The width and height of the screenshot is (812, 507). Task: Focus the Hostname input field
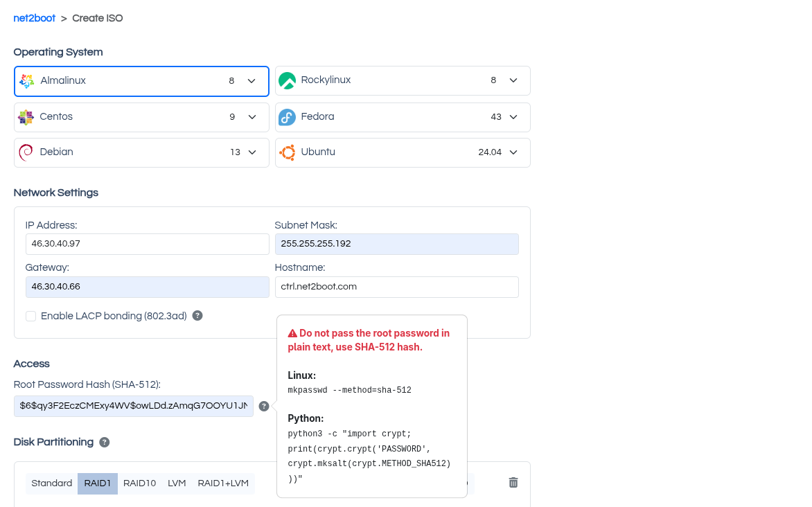396,287
